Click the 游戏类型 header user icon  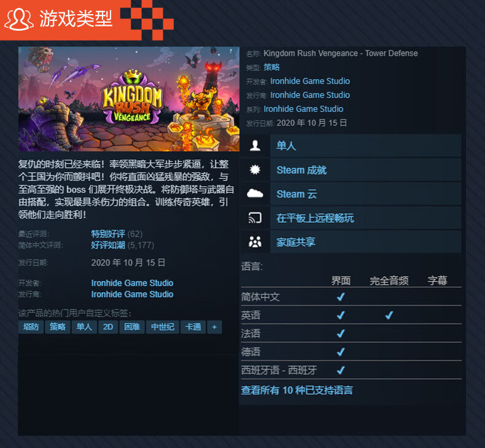(x=18, y=20)
